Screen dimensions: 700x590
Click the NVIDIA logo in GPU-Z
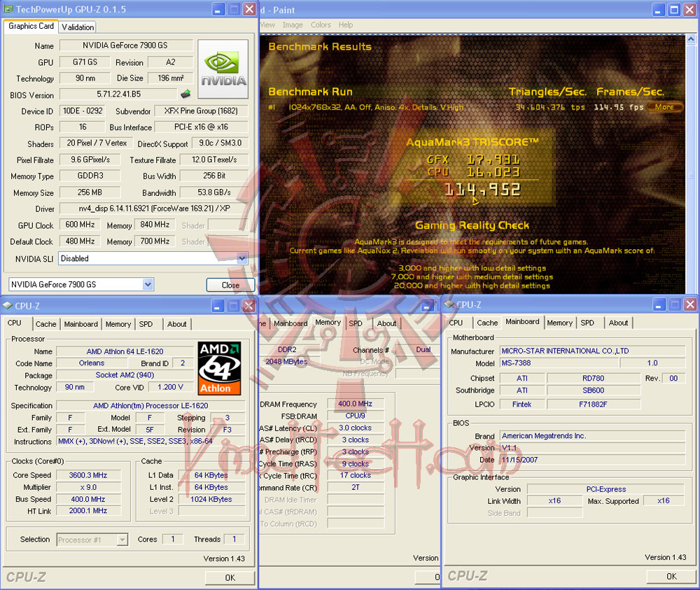223,69
